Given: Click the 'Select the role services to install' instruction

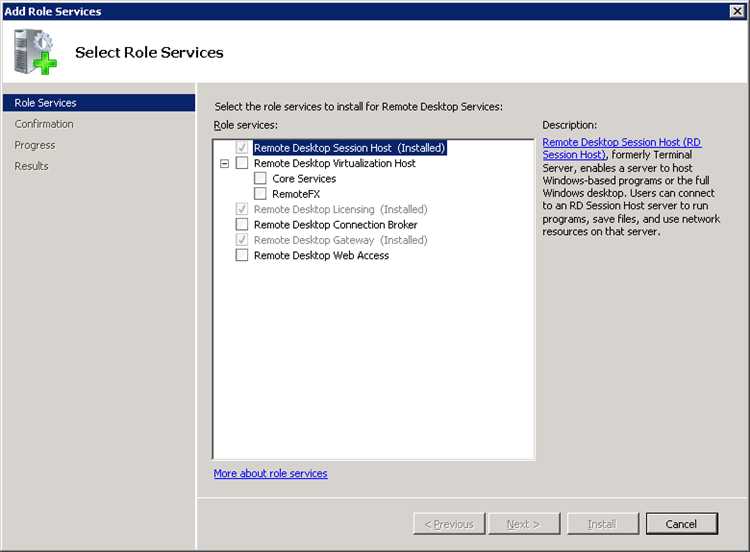Looking at the screenshot, I should click(358, 107).
